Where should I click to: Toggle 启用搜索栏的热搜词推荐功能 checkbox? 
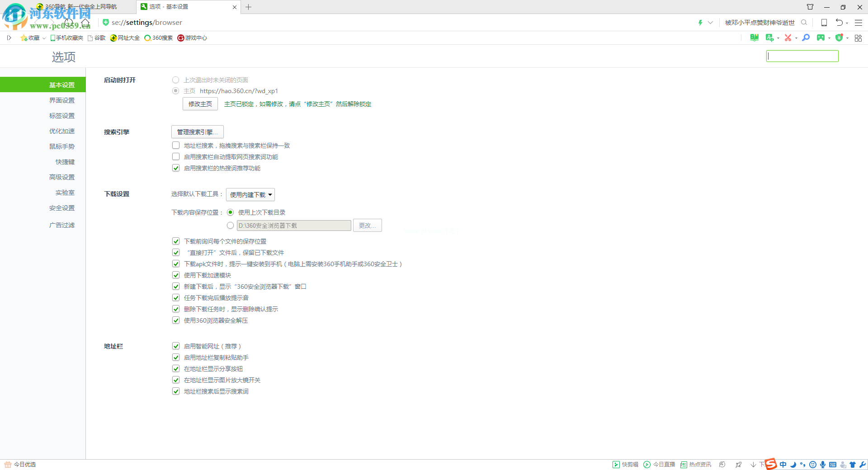(x=176, y=168)
